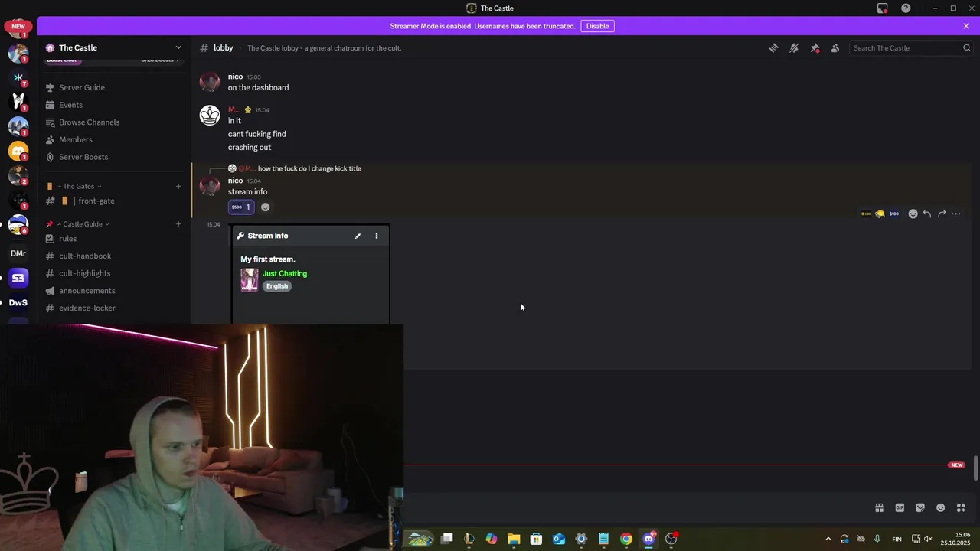This screenshot has width=980, height=551.
Task: Open Outlook from taskbar
Action: 559,539
